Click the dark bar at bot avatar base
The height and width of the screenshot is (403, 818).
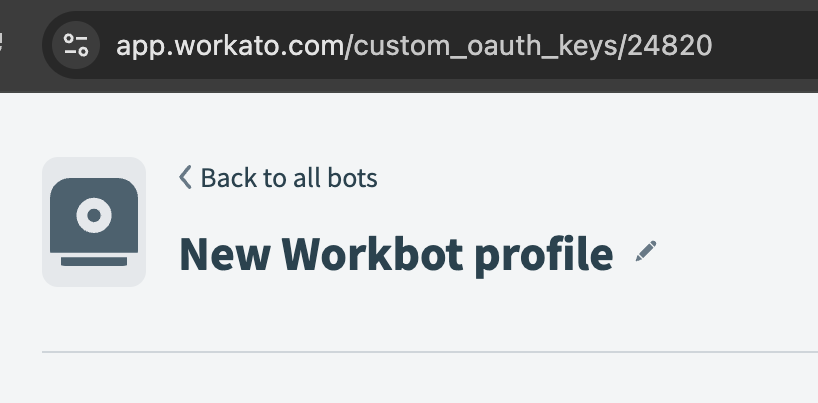(x=94, y=261)
